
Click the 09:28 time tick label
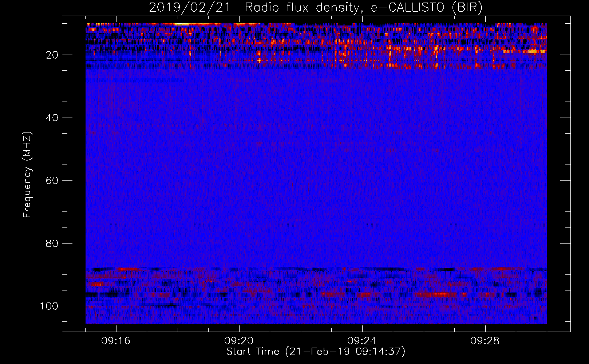(485, 341)
